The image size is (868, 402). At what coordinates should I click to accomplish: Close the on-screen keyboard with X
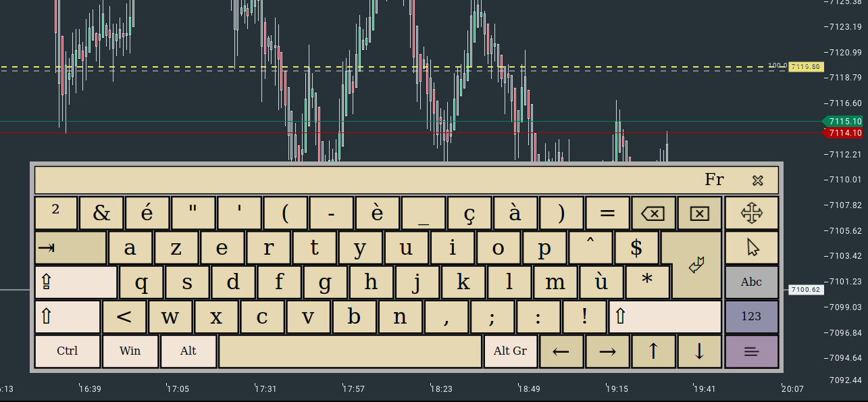point(757,180)
